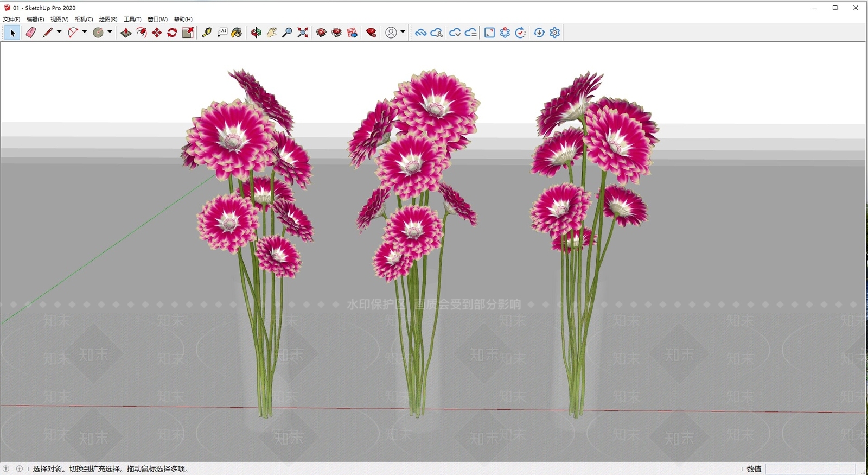Click the cloud with list lines icon
This screenshot has width=868, height=475.
471,33
